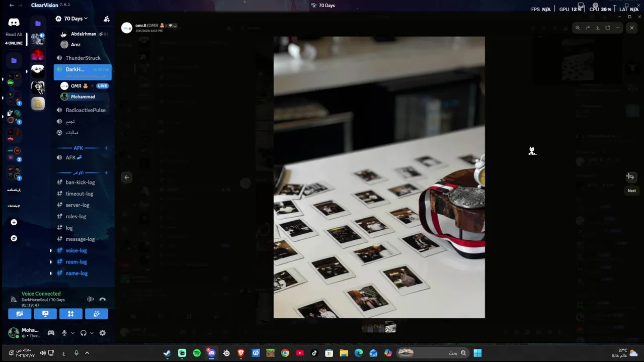Viewport: 644px width, 362px height.
Task: Click Read All button
Action: [14, 35]
